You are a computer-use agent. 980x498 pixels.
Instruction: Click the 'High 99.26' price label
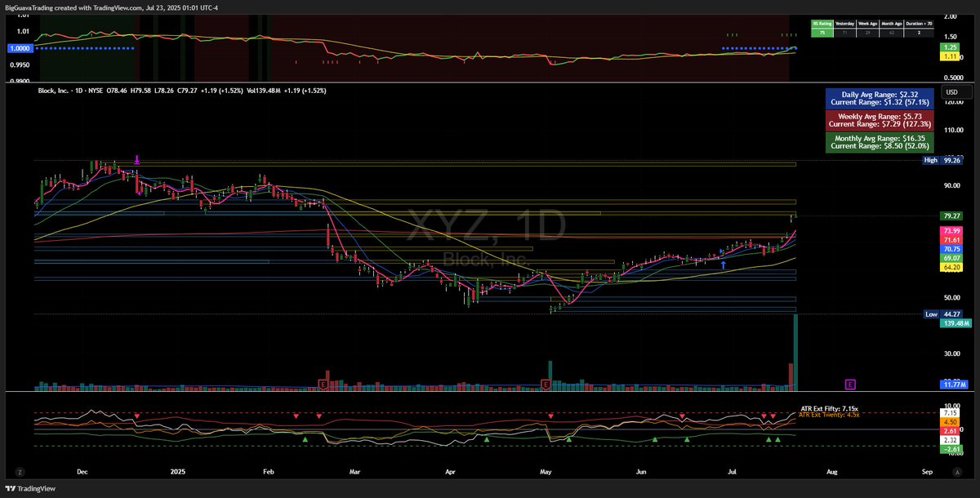click(x=942, y=161)
